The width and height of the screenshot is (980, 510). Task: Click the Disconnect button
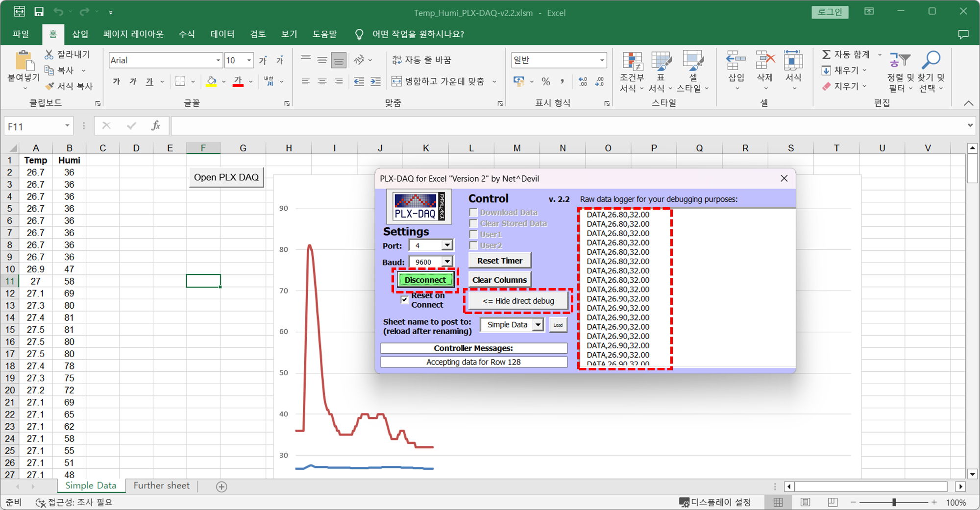click(425, 280)
